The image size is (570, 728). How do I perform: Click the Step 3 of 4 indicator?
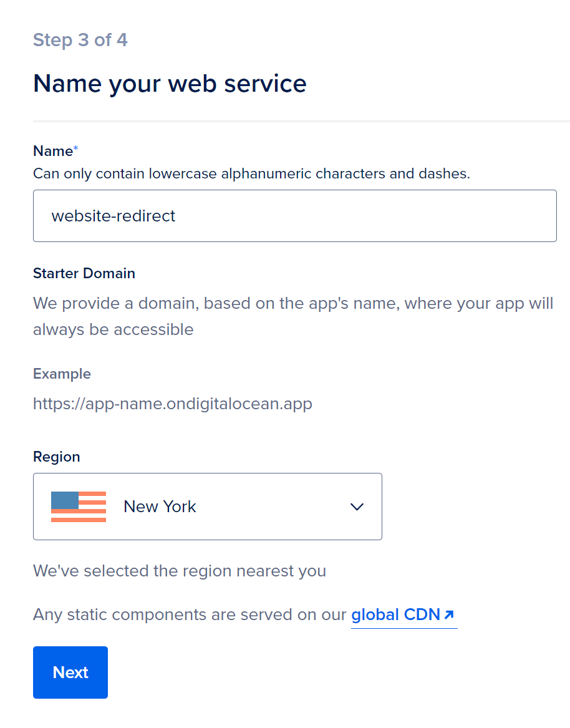click(80, 39)
